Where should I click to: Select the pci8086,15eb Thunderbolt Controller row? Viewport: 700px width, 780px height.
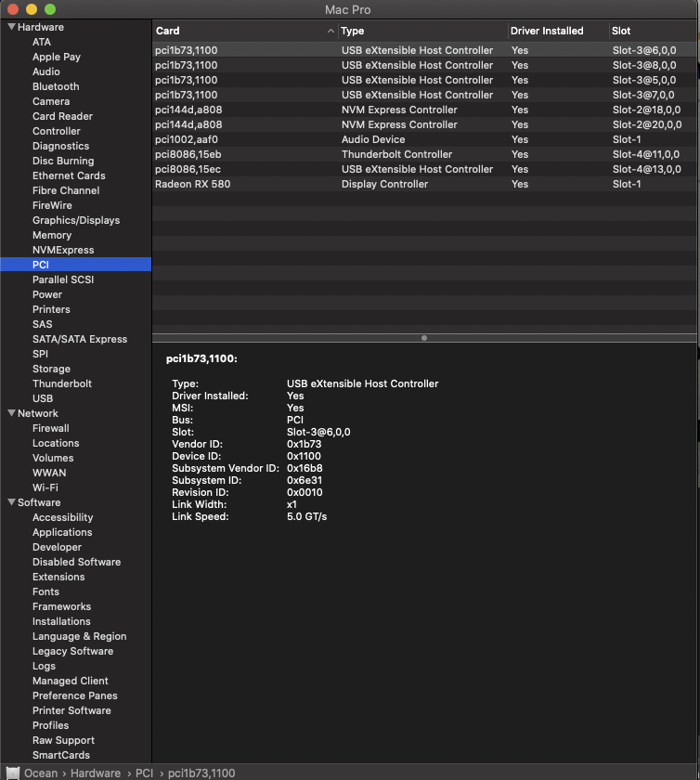(x=424, y=154)
